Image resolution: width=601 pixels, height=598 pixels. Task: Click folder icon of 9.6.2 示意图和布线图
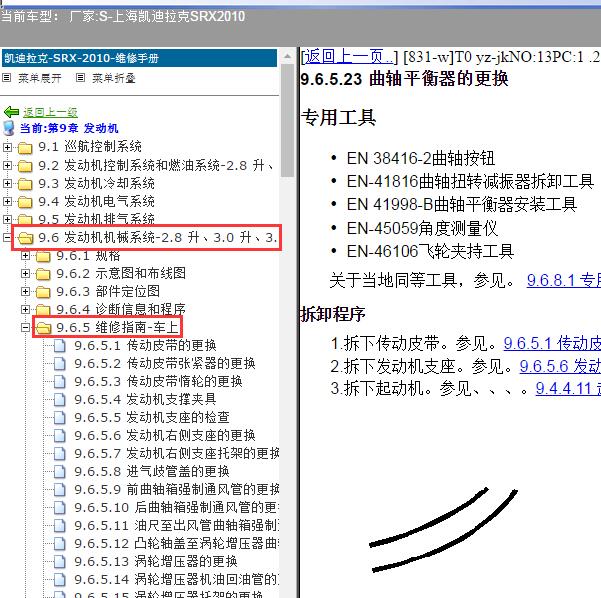[x=43, y=274]
